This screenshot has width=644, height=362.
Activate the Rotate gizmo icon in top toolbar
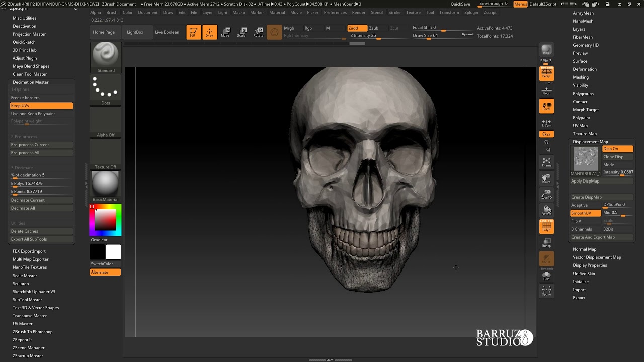tap(258, 32)
